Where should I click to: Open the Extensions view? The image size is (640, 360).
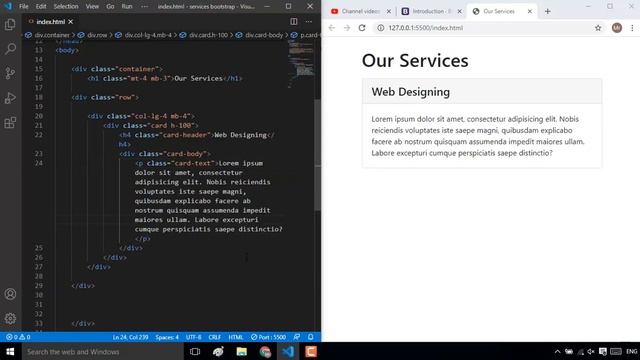pyautogui.click(x=10, y=122)
